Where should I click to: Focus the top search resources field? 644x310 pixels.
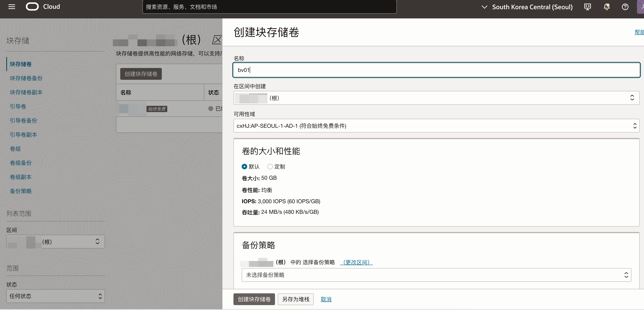(x=269, y=7)
